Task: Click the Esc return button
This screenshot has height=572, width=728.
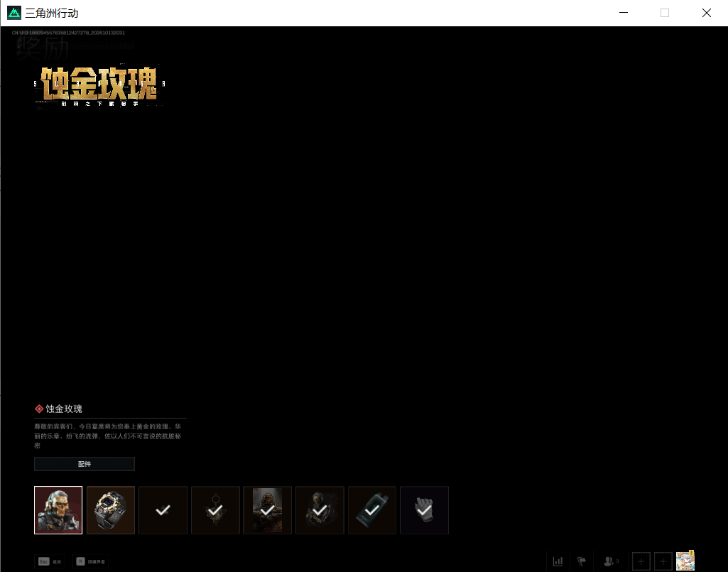Action: (50, 561)
